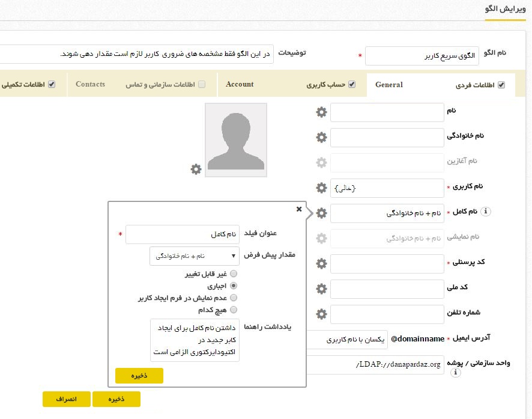
Task: Click the info icon next to نام کامل
Action: click(x=487, y=211)
